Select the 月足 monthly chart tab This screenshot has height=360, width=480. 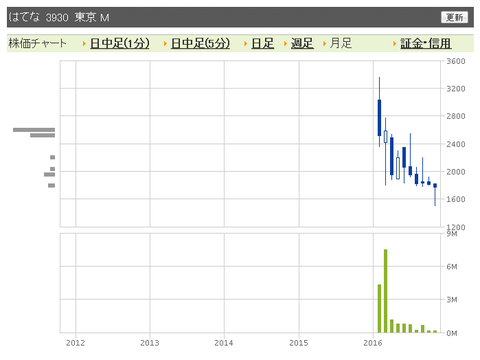point(341,43)
